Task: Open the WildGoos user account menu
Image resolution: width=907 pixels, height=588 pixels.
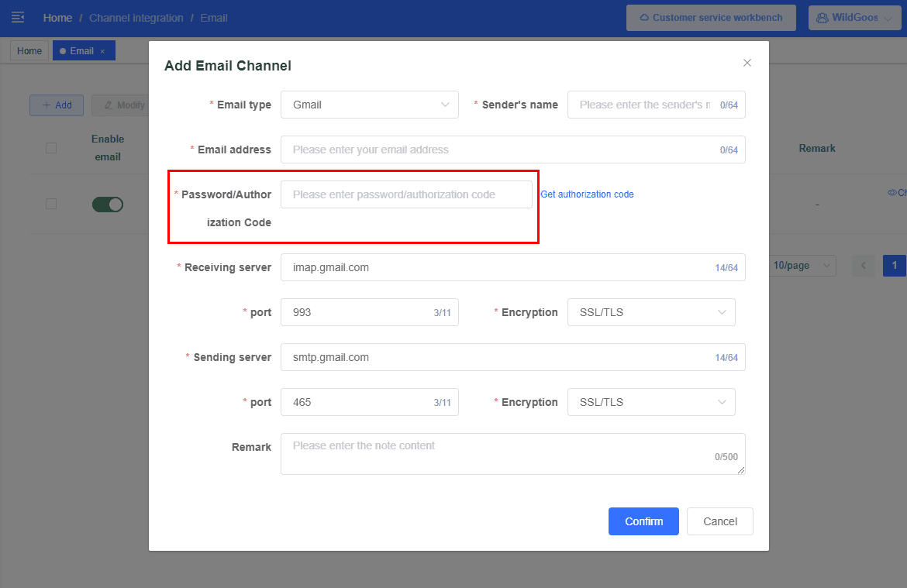Action: (856, 18)
